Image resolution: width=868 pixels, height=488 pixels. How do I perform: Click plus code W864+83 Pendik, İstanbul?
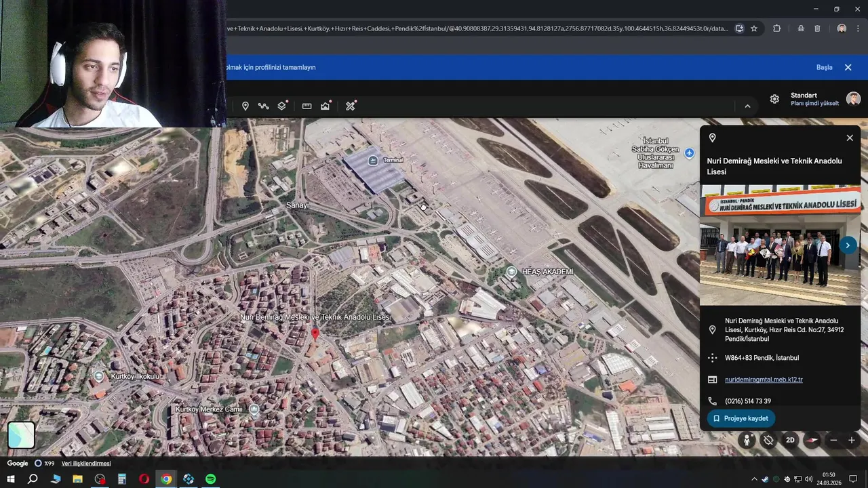pyautogui.click(x=762, y=358)
